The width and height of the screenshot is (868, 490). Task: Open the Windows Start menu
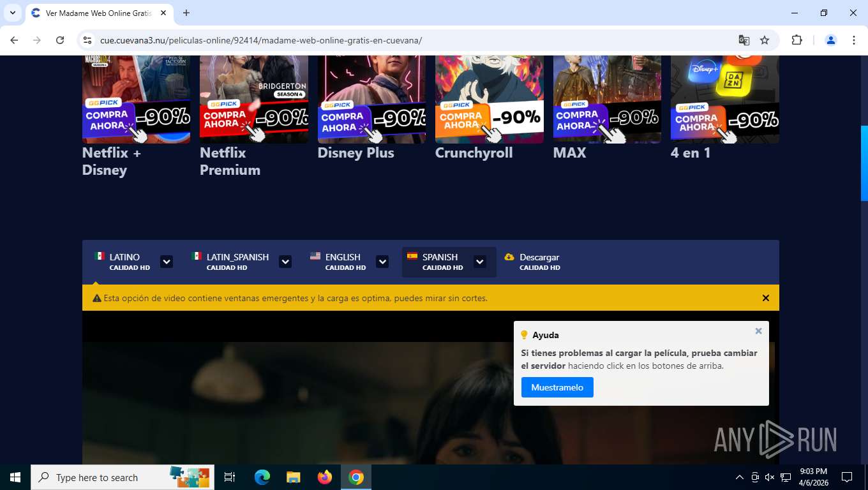(x=15, y=477)
